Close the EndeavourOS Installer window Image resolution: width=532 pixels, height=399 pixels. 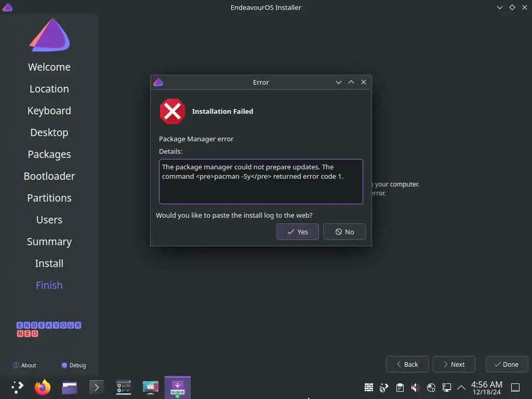pyautogui.click(x=525, y=7)
